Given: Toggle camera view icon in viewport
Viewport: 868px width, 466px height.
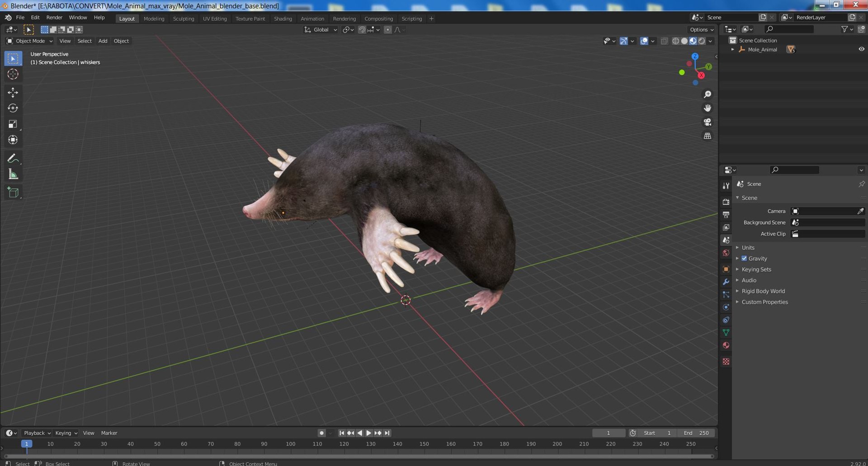Looking at the screenshot, I should [708, 122].
